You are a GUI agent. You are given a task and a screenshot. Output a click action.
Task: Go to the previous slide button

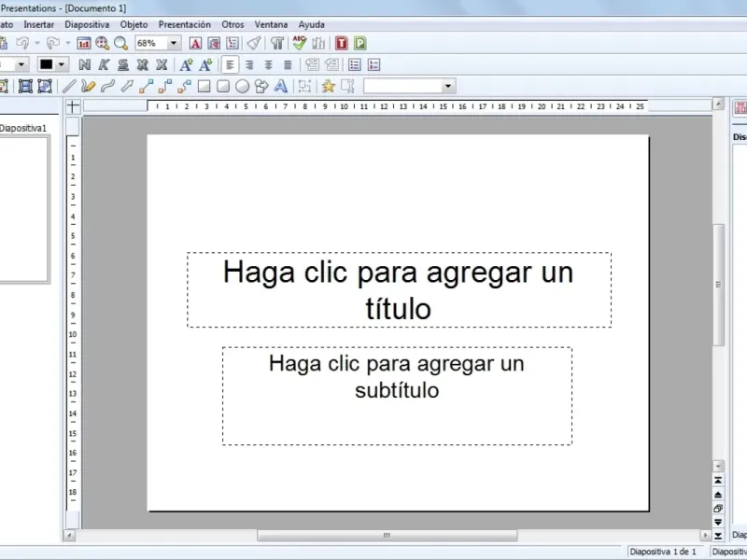[718, 495]
